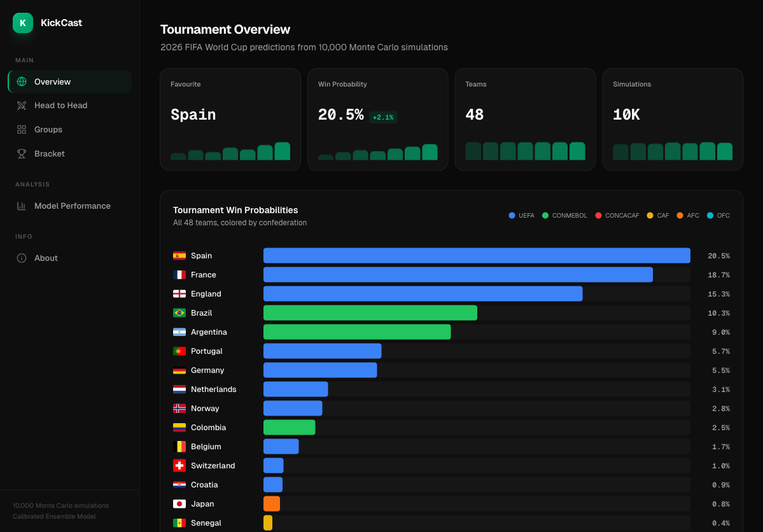
Task: Click the Model Performance chart icon
Action: (x=22, y=206)
